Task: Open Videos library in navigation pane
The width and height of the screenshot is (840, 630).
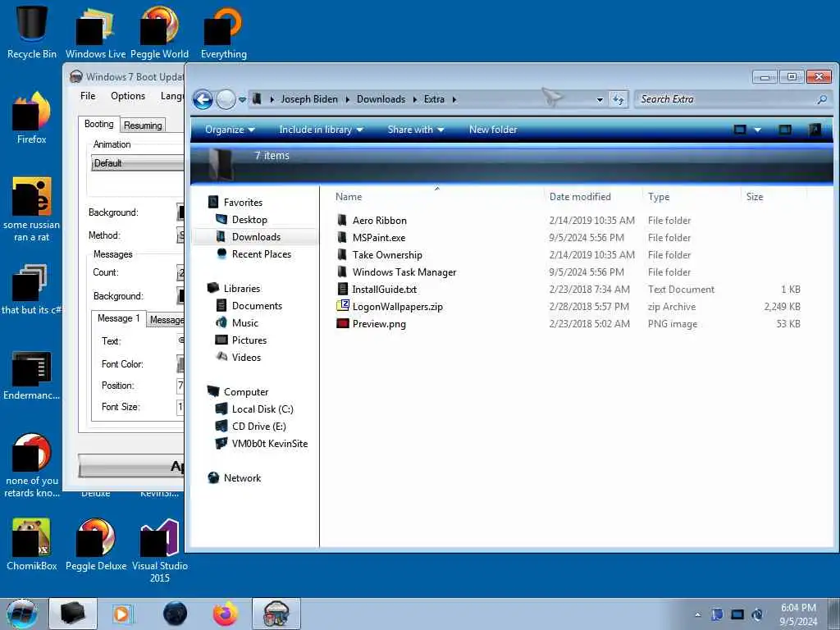Action: tap(246, 357)
